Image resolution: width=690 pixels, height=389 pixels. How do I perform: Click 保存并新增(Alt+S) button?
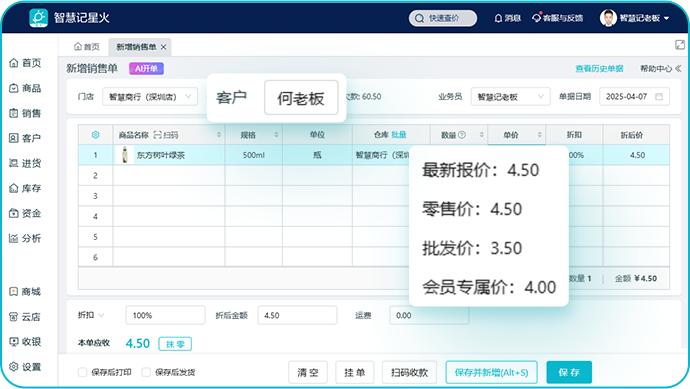(491, 372)
